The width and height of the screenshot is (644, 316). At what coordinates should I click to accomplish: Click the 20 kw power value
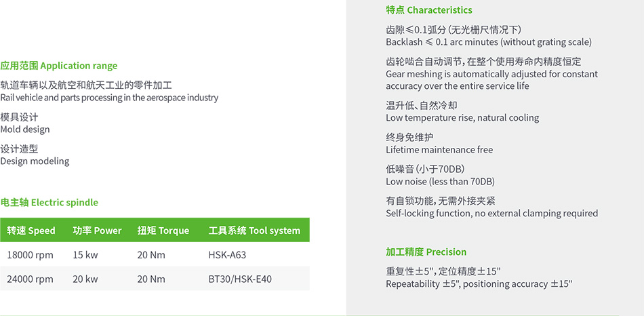pos(85,279)
